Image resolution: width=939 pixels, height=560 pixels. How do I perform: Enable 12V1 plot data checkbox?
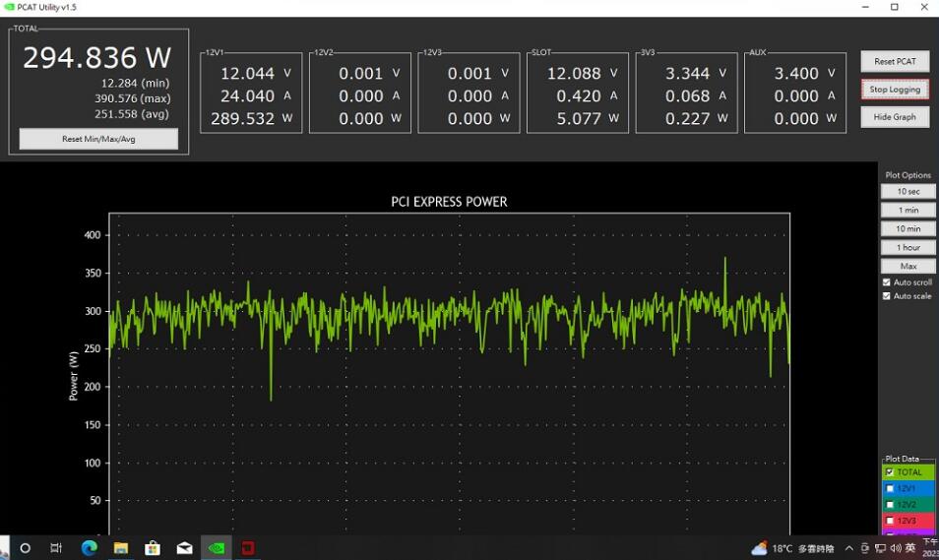point(890,488)
